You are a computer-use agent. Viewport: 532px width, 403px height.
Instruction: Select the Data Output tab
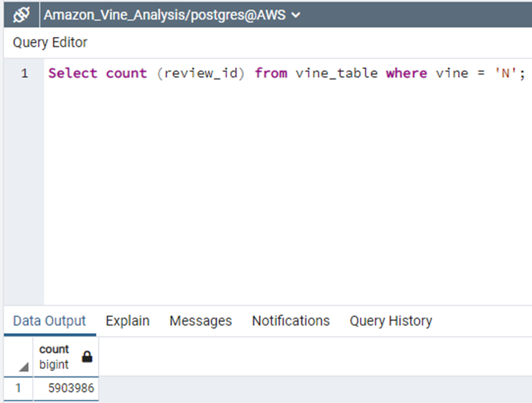click(x=49, y=321)
